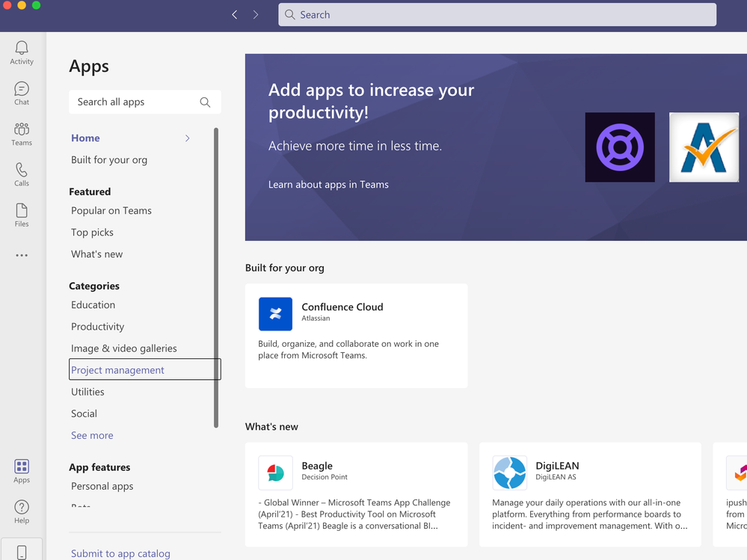Click the Atlassian publisher name

coord(316,318)
